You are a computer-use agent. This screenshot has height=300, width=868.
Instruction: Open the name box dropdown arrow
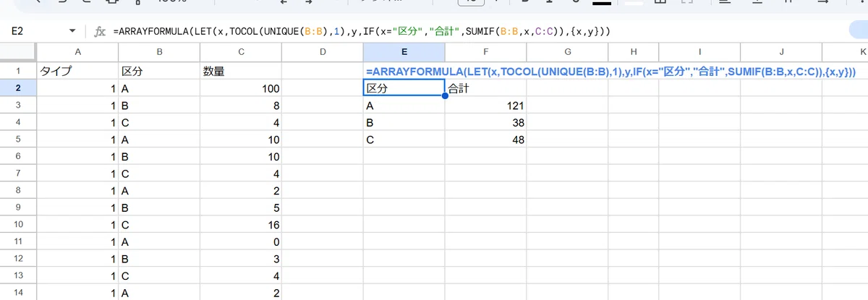point(72,32)
